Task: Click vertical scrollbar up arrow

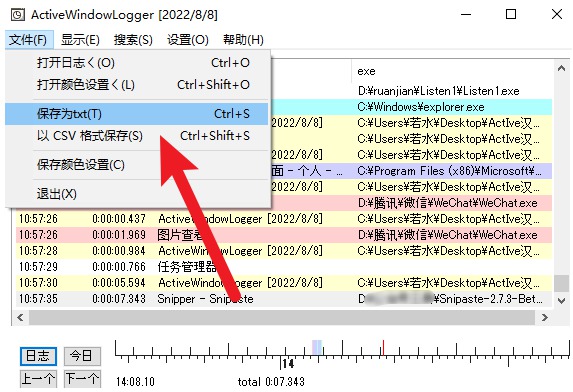Action: pyautogui.click(x=561, y=69)
